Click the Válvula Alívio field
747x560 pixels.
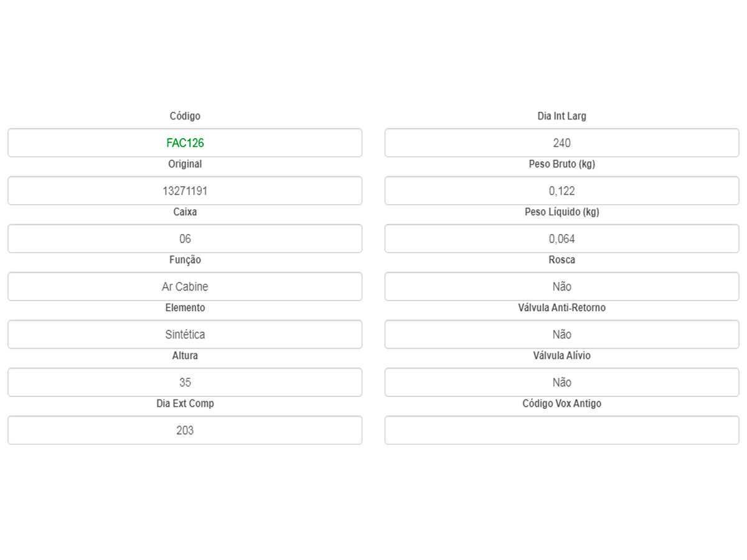point(561,383)
